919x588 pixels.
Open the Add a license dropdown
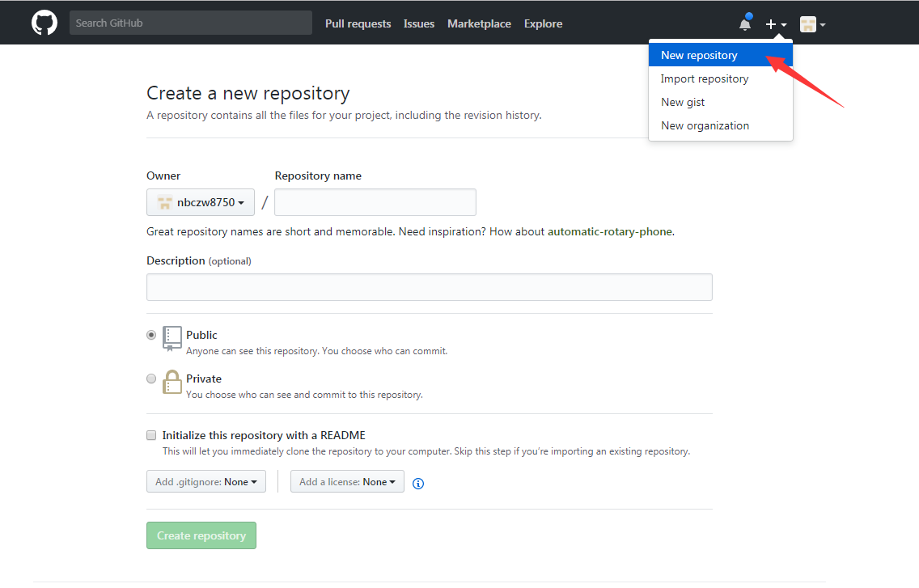[347, 481]
